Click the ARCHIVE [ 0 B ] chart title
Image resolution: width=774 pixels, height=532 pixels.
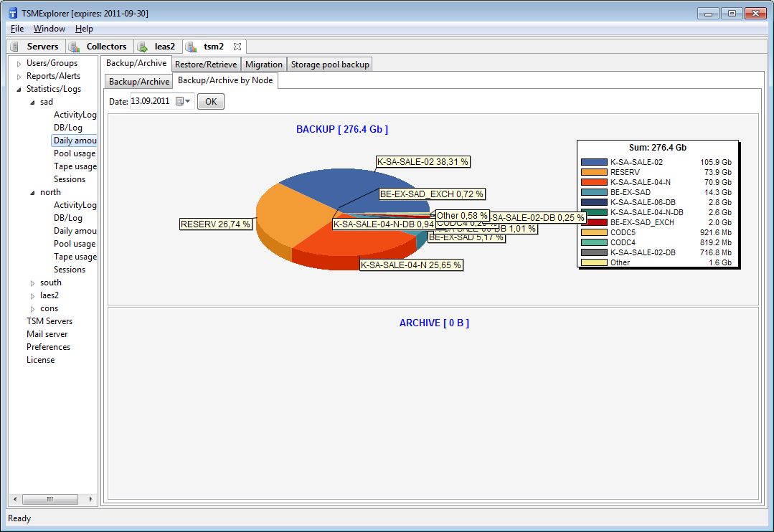pos(434,323)
